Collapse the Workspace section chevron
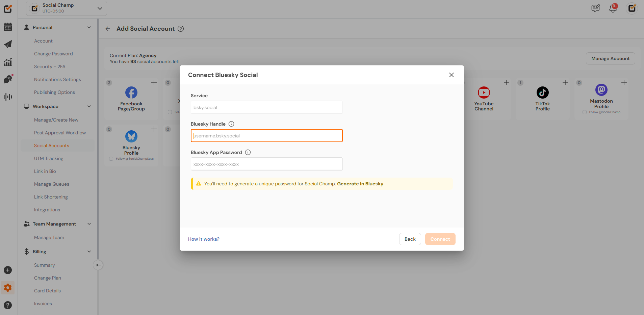 [89, 106]
